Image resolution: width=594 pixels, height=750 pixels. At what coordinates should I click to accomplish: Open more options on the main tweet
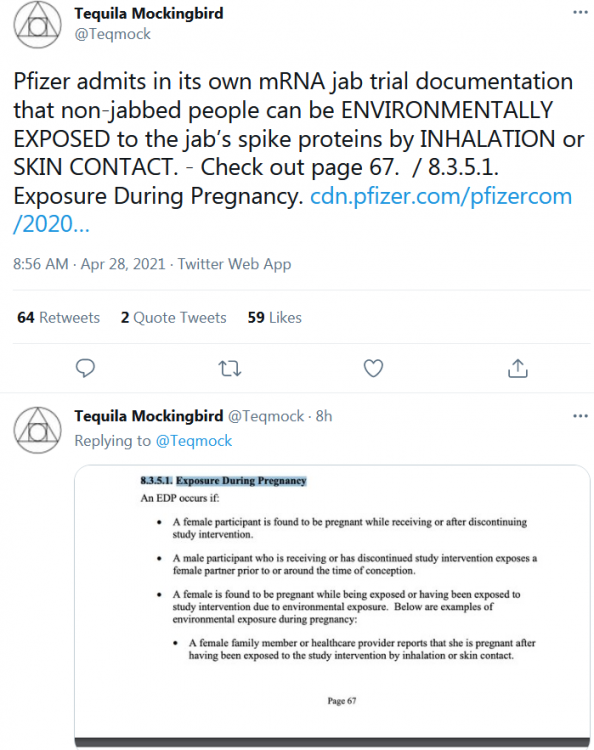tap(580, 12)
